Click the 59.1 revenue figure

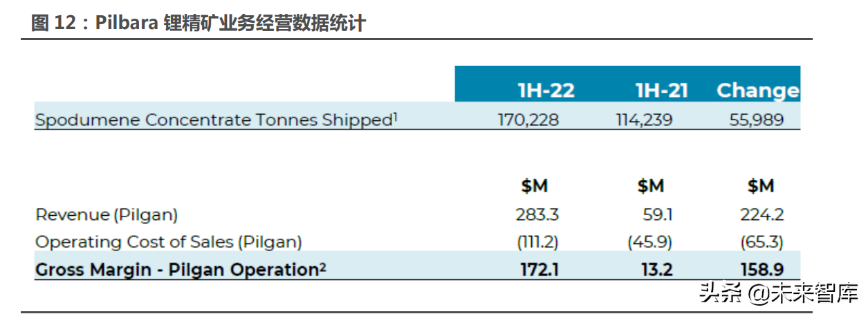(658, 215)
